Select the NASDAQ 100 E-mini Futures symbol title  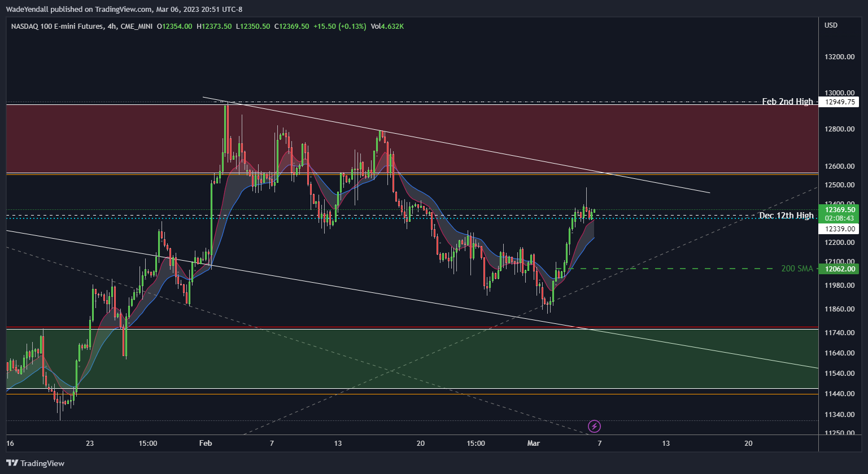point(57,27)
